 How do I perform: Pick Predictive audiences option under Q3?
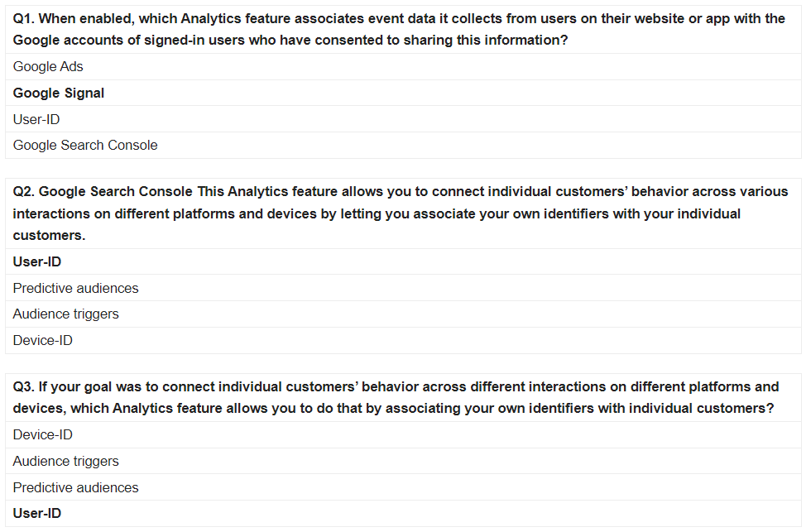click(x=76, y=488)
